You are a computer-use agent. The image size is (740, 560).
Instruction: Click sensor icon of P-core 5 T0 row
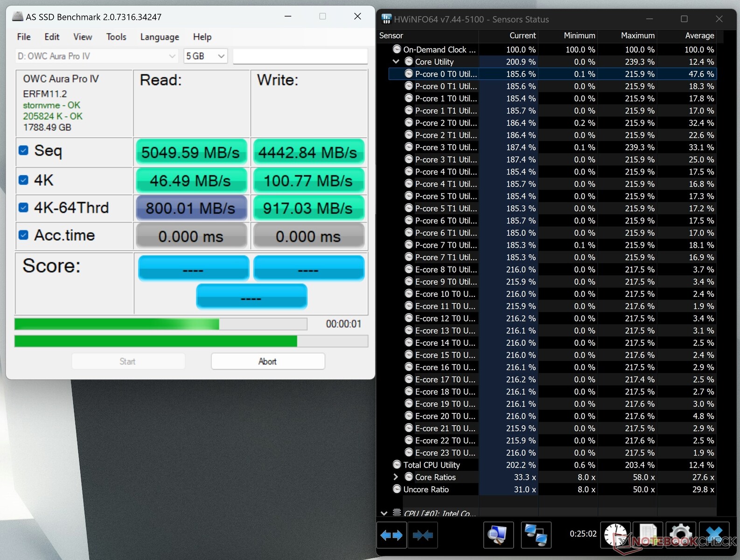click(409, 196)
